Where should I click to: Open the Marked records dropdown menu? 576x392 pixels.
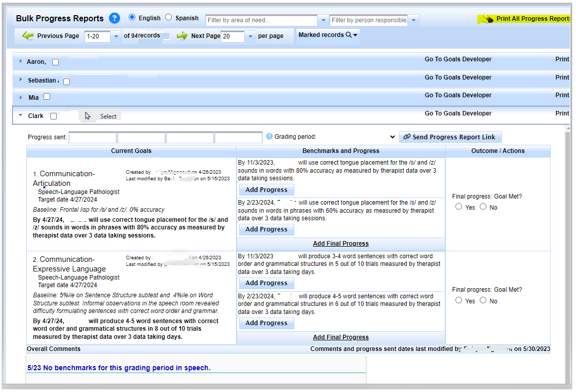pyautogui.click(x=355, y=35)
